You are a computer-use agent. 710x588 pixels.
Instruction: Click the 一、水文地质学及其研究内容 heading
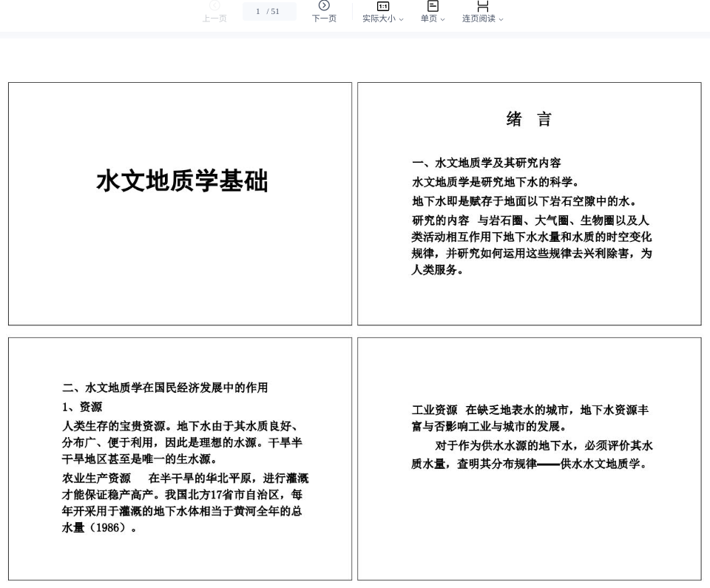[x=486, y=163]
